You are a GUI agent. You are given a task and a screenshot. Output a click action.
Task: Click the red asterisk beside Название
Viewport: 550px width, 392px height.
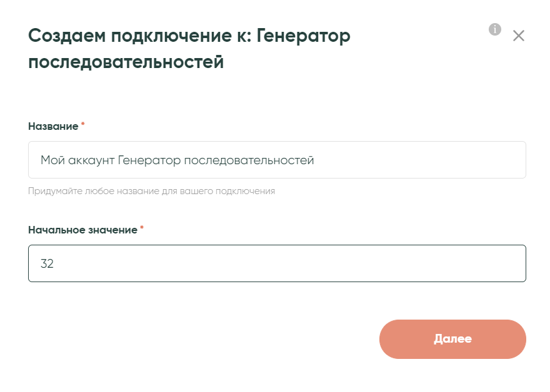pyautogui.click(x=83, y=125)
